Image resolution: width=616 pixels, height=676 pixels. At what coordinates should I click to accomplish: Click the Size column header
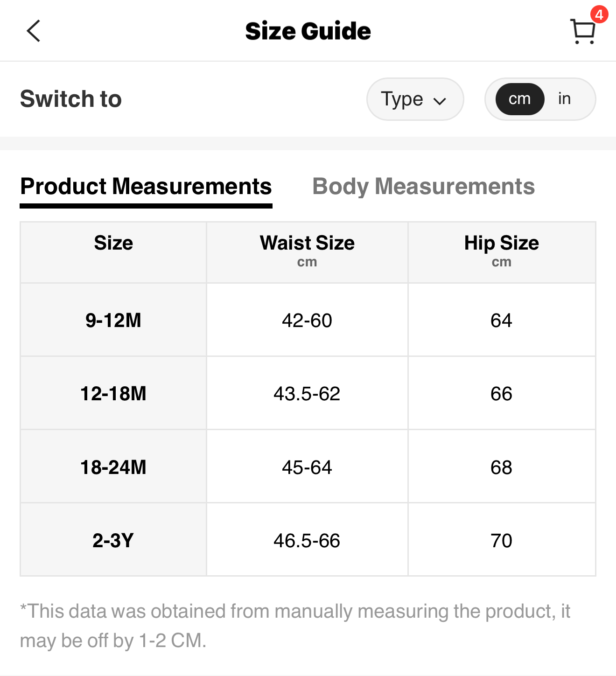113,244
